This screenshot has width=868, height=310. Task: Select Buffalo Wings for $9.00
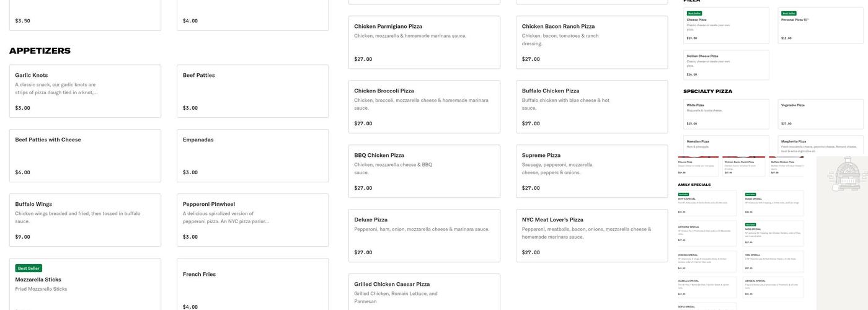pyautogui.click(x=85, y=220)
